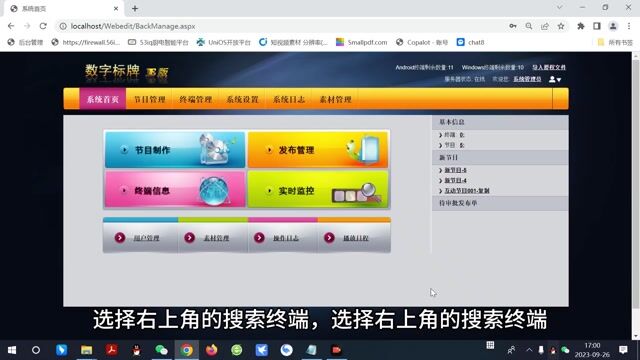
Task: Click the arrow icon beside 用户管理
Action: (120, 238)
